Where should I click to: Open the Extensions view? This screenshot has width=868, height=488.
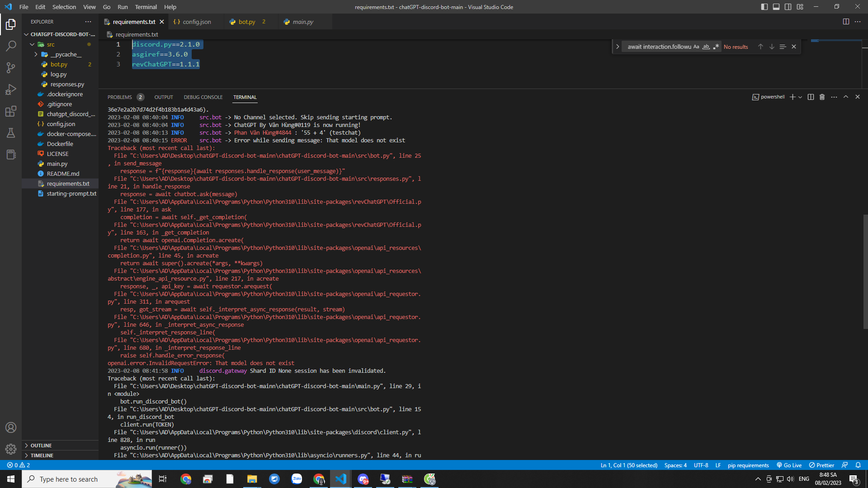click(x=11, y=111)
